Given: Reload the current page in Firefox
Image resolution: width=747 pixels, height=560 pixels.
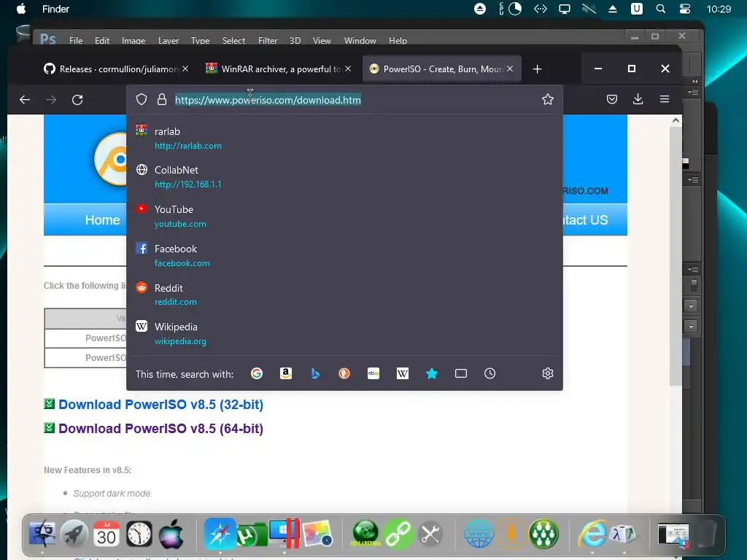Looking at the screenshot, I should click(77, 99).
